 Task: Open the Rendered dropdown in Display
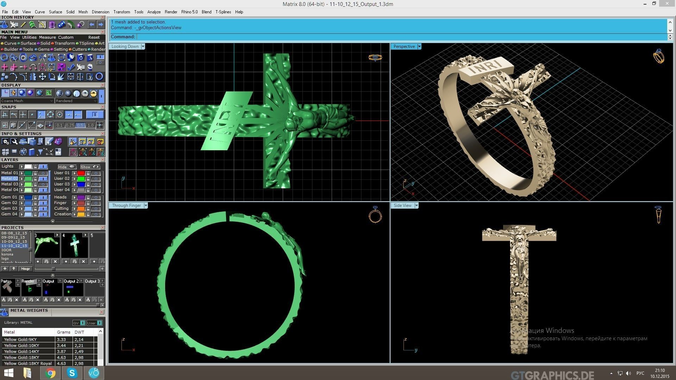pos(76,101)
